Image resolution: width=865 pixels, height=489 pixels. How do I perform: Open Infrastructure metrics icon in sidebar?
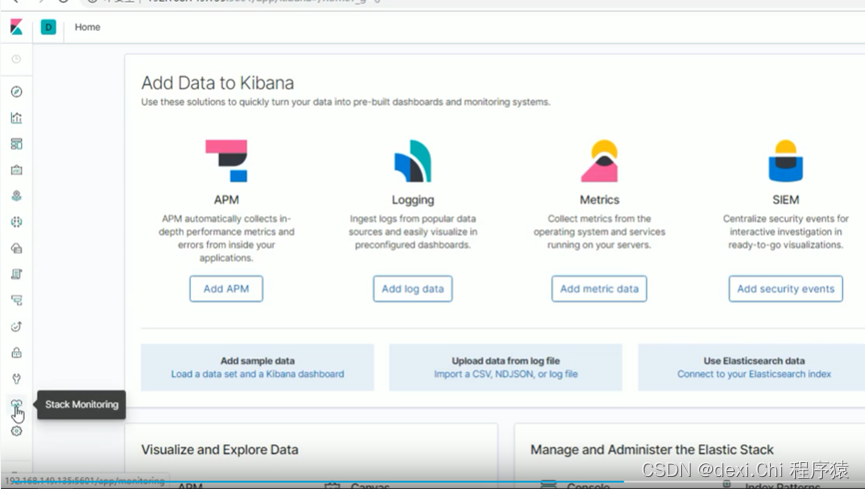click(x=17, y=248)
